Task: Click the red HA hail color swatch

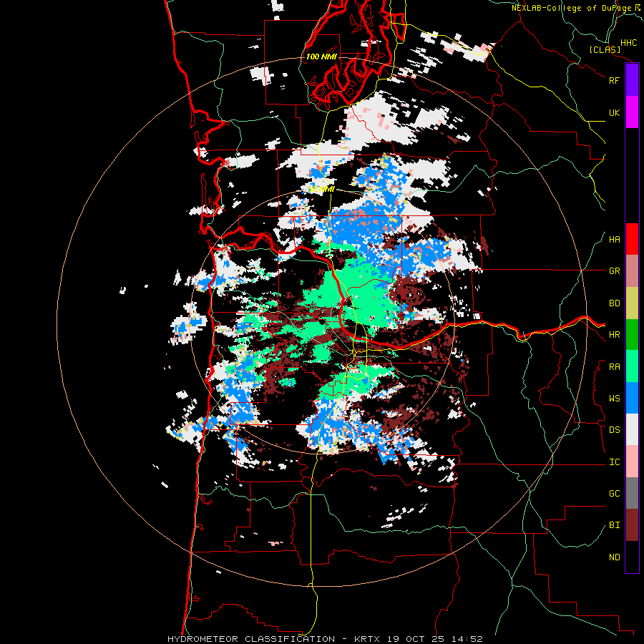Action: pos(632,239)
